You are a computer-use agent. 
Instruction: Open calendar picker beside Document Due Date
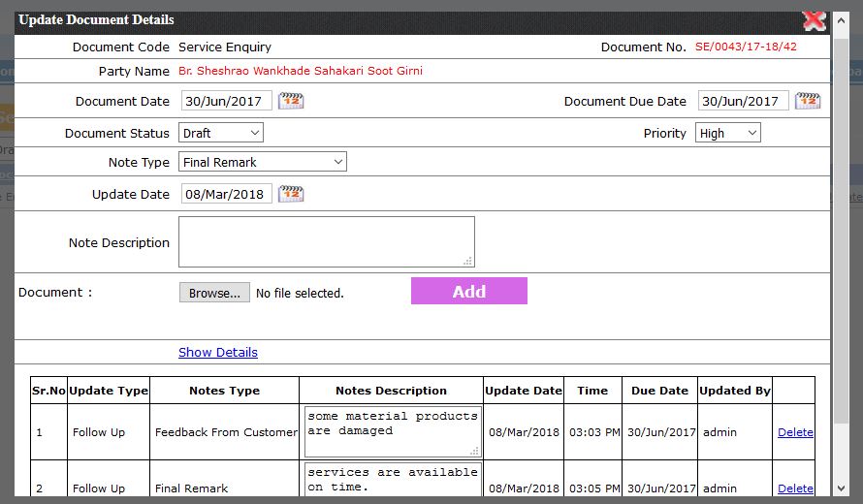coord(808,101)
